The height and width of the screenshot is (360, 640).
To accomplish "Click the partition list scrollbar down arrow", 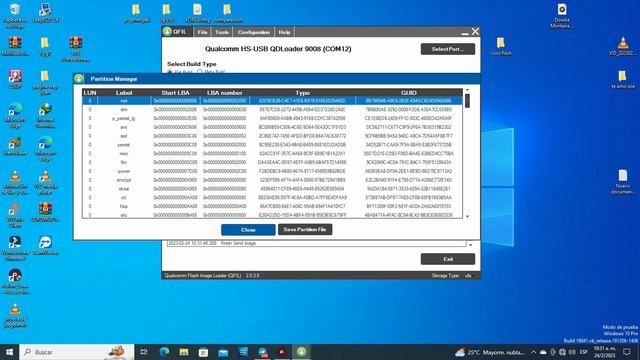I will click(467, 216).
